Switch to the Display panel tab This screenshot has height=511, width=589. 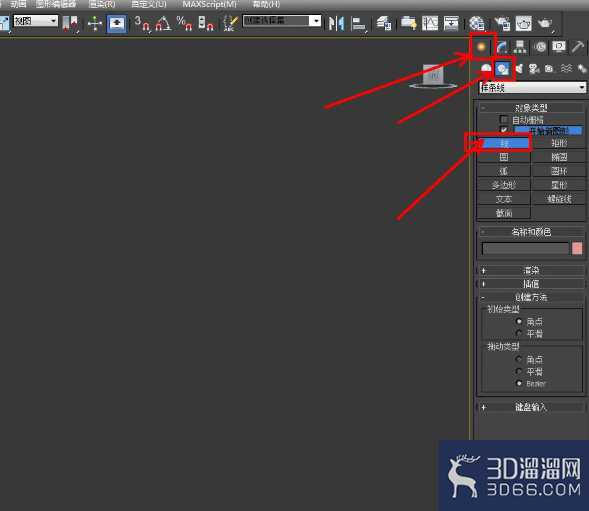click(559, 47)
